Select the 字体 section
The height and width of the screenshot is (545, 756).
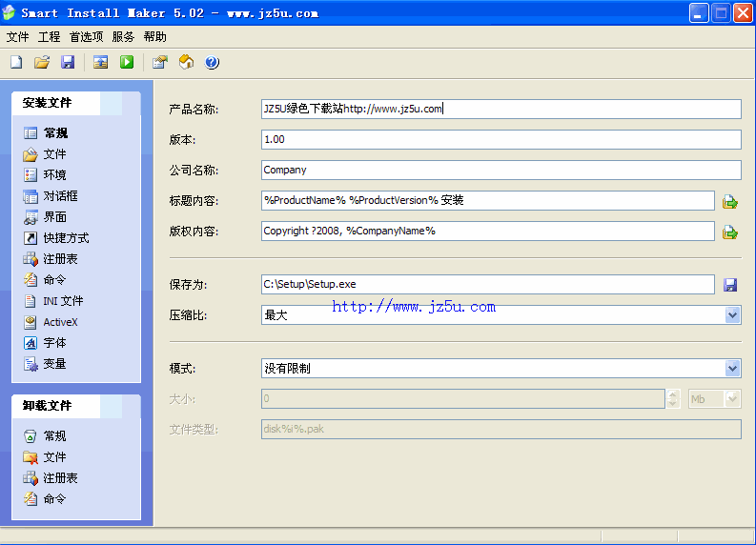45,343
